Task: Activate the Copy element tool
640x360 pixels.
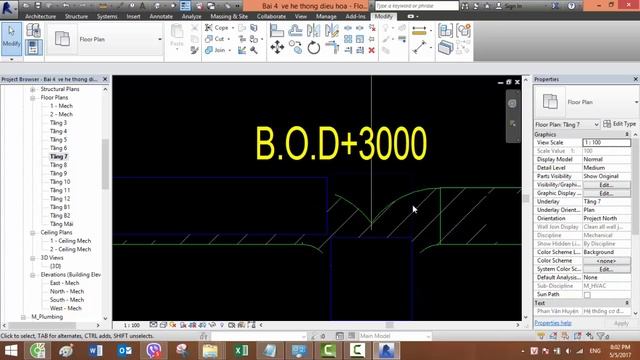Action: pos(295,47)
